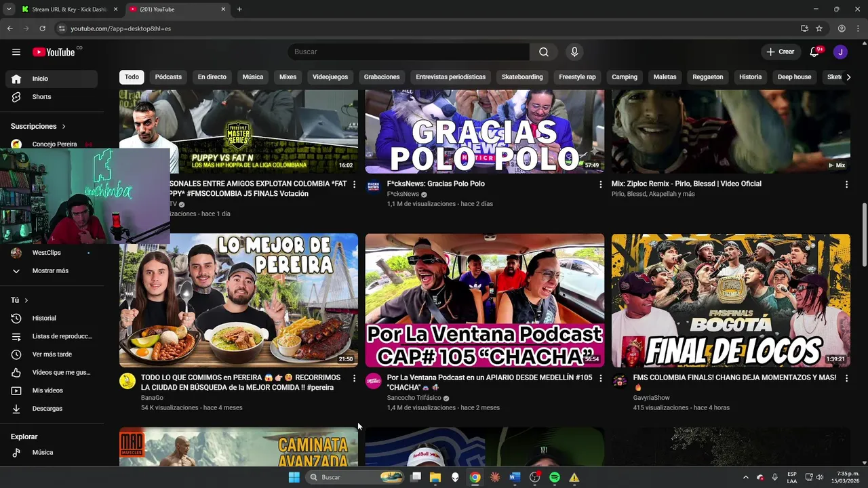Select the Grabaciones filter chip

[x=382, y=77]
